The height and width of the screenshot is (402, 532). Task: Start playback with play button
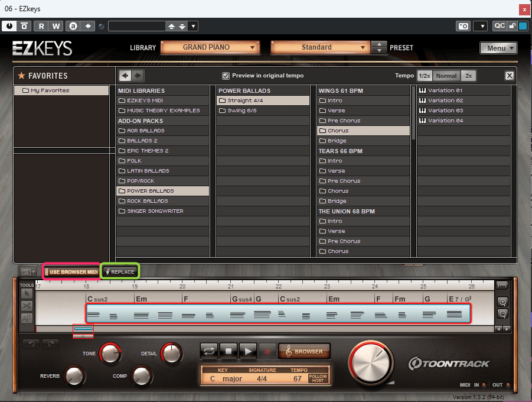(248, 351)
